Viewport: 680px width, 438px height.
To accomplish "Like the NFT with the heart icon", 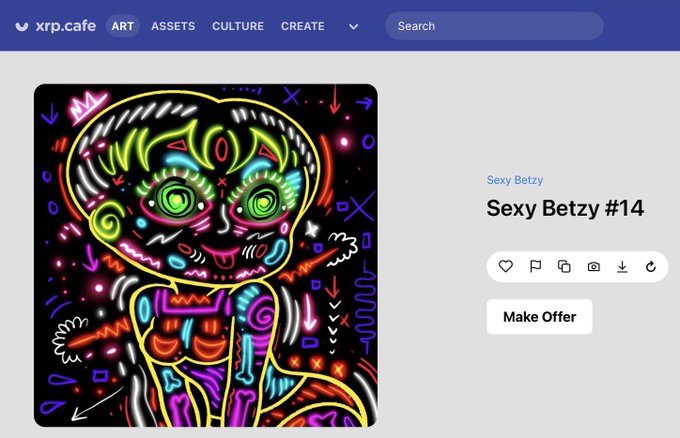I will pyautogui.click(x=506, y=266).
